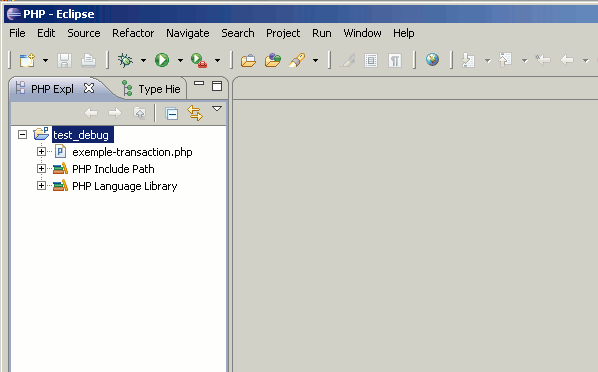The height and width of the screenshot is (372, 598).
Task: Open the Search menu
Action: tap(238, 33)
